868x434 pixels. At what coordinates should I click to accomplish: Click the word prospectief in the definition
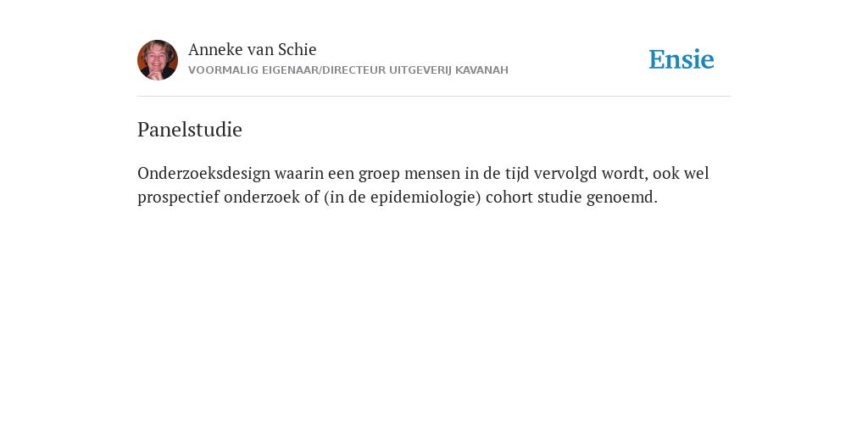pos(178,198)
